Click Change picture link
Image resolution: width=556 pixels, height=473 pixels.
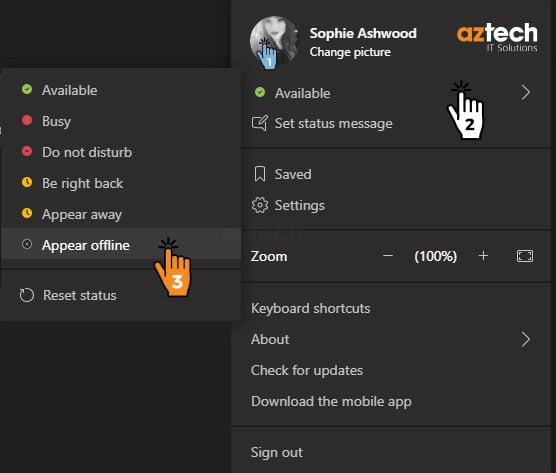pyautogui.click(x=350, y=52)
